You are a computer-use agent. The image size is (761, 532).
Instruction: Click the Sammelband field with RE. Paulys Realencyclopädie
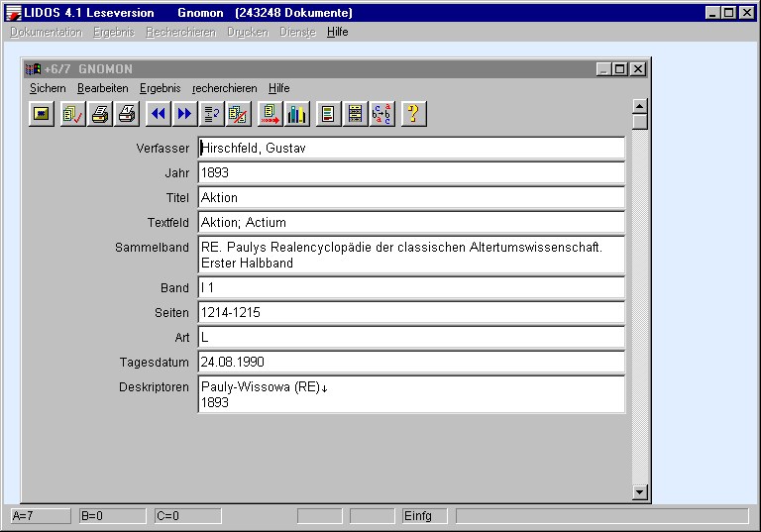pos(411,256)
